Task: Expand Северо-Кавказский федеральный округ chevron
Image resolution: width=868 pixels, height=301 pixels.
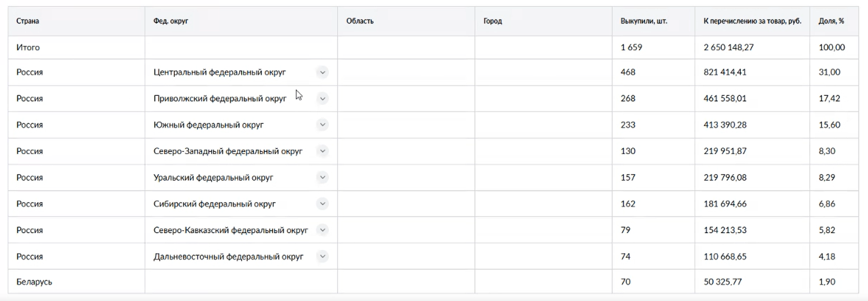Action: coord(322,230)
